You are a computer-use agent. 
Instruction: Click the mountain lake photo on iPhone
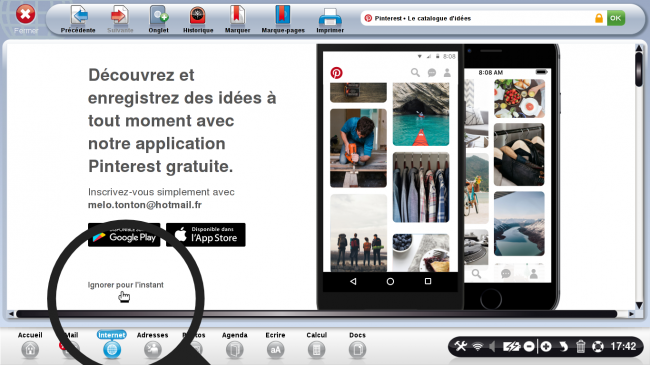[x=519, y=224]
